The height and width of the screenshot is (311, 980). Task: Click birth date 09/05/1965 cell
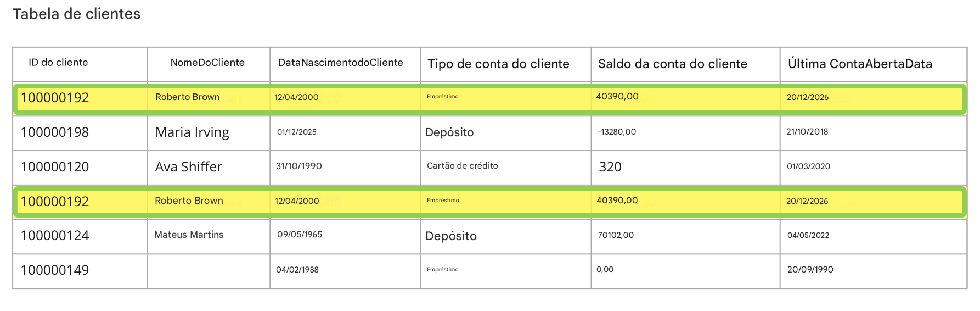click(299, 235)
